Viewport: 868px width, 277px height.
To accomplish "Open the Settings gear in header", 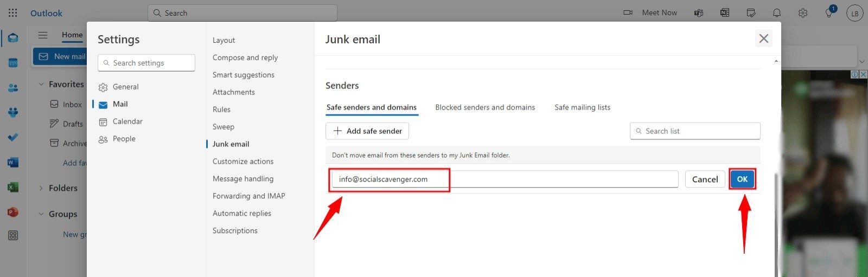I will click(803, 12).
